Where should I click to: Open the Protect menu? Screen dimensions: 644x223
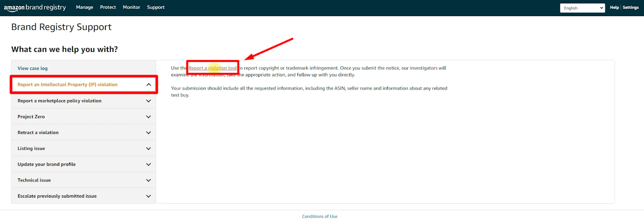click(108, 7)
